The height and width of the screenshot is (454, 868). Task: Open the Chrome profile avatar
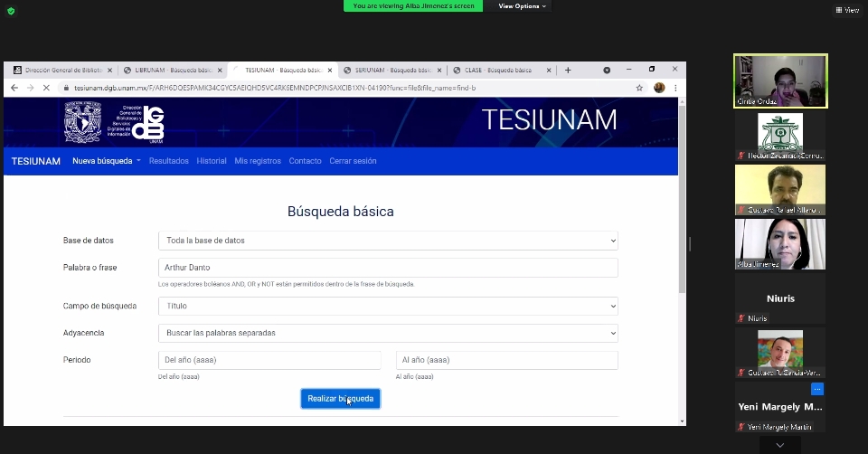click(659, 88)
